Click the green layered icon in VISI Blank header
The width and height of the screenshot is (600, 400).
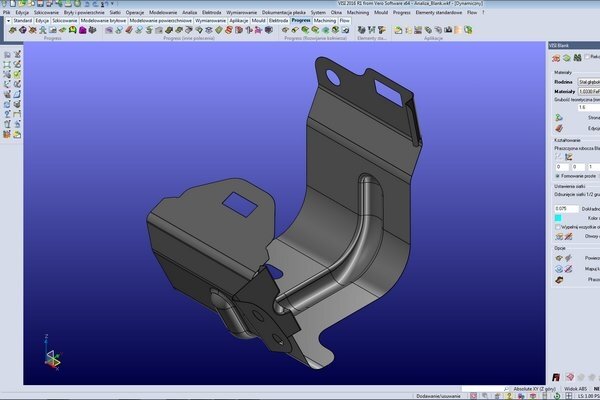[567, 58]
